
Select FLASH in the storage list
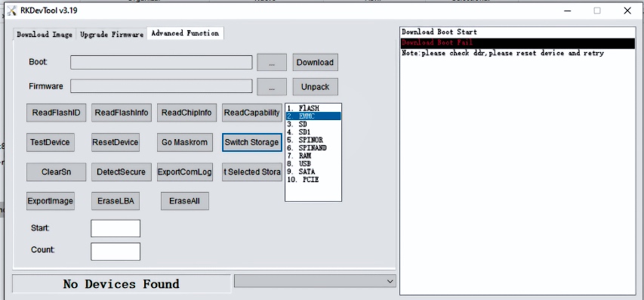313,108
